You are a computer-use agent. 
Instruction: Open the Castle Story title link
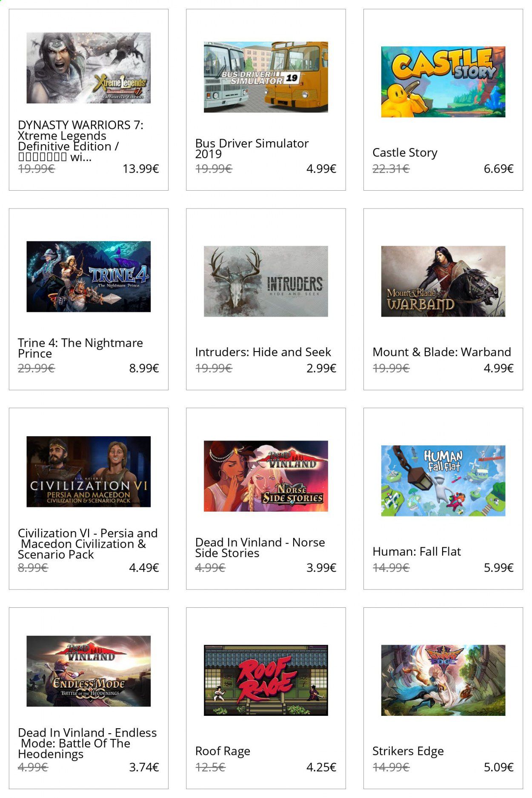[x=405, y=152]
